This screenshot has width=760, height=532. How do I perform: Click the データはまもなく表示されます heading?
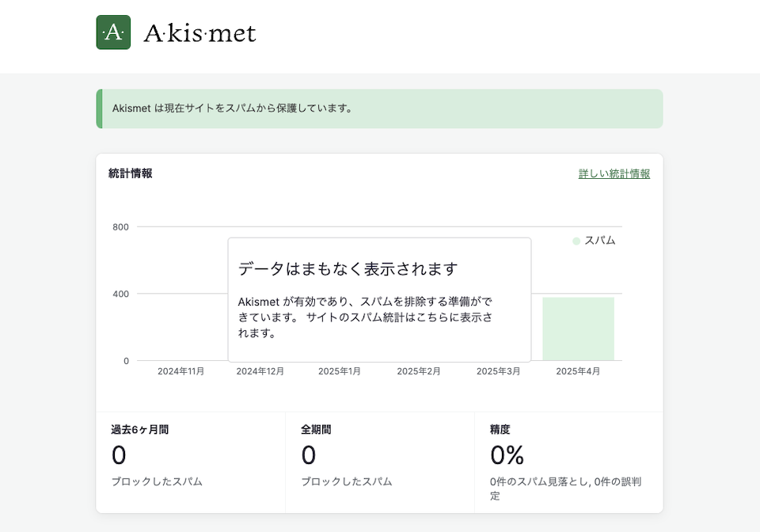pyautogui.click(x=348, y=268)
